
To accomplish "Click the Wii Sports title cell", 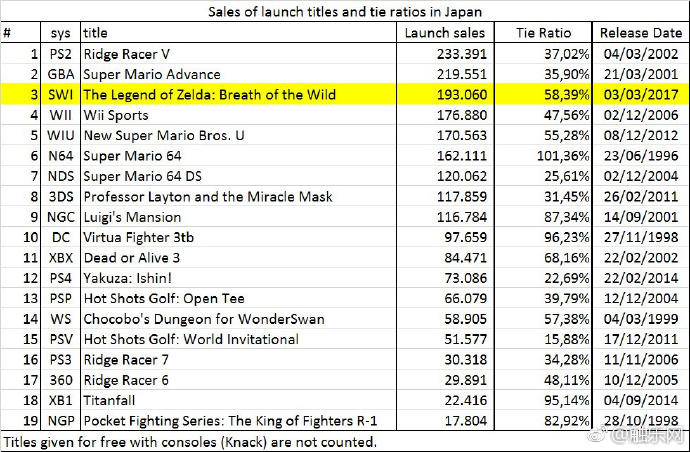I will point(239,115).
